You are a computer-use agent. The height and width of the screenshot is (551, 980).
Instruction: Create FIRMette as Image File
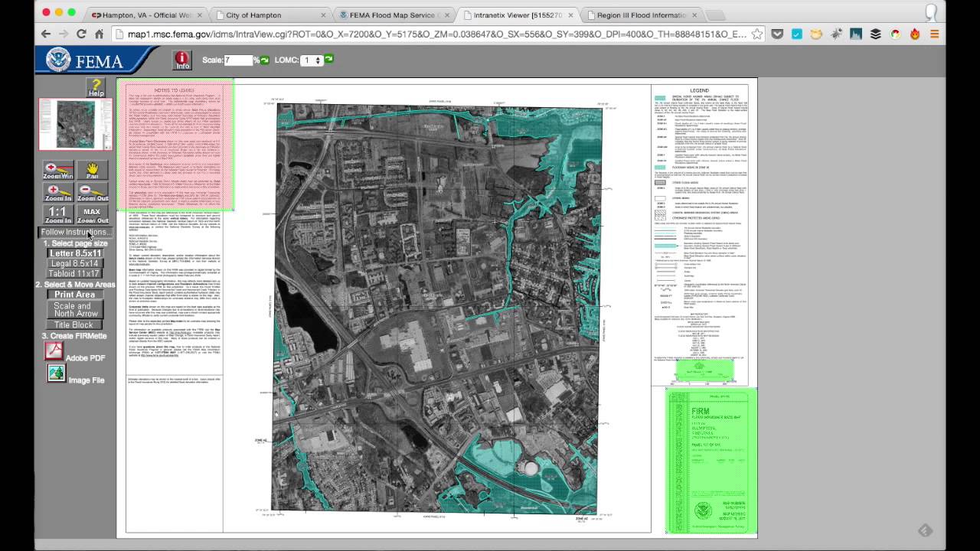coord(56,373)
